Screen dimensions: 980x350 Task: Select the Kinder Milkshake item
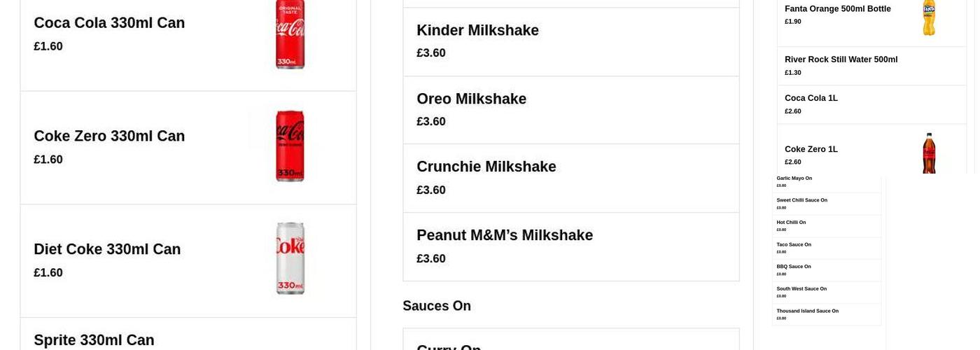click(x=570, y=41)
